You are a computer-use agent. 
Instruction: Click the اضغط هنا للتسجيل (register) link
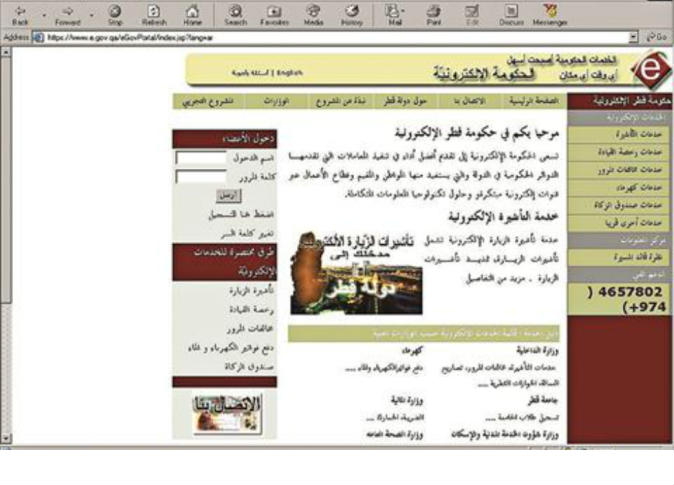pyautogui.click(x=241, y=215)
